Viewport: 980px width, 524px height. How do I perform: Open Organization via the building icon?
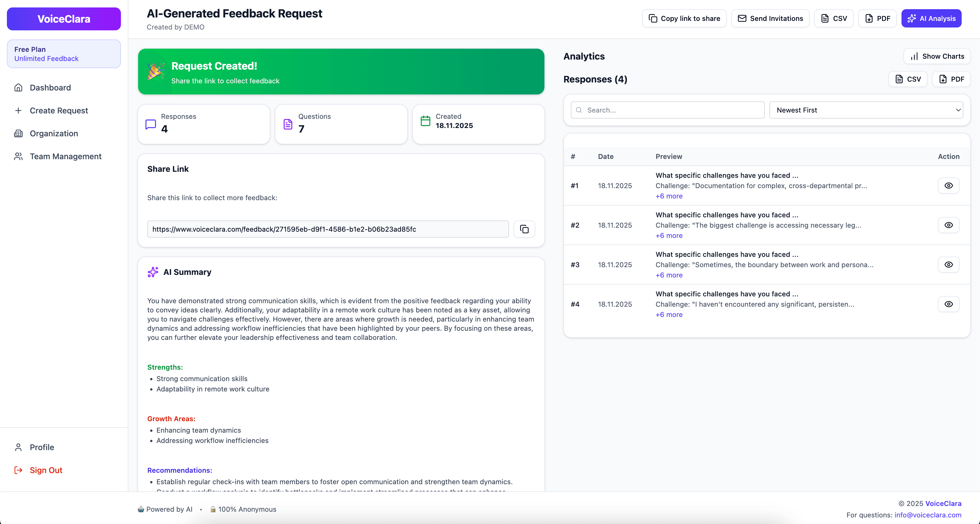click(x=19, y=133)
